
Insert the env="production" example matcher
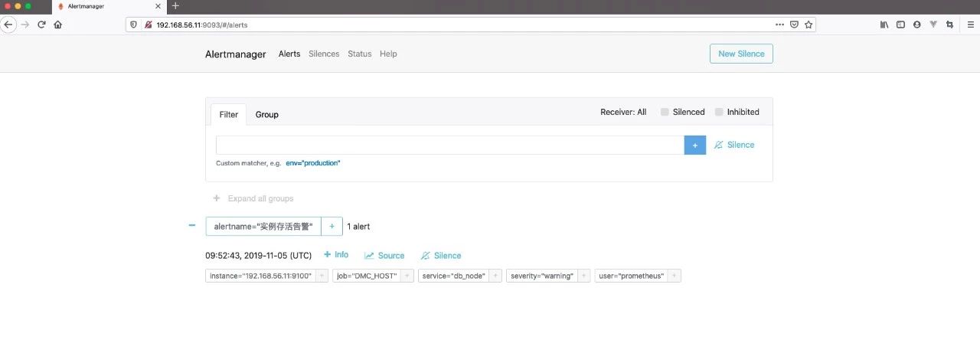(x=313, y=163)
